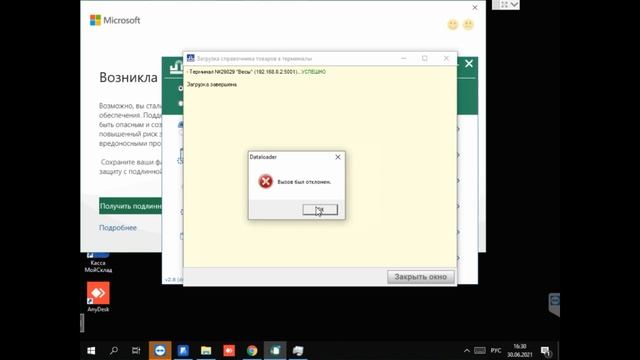The height and width of the screenshot is (360, 640).
Task: Click the Microsoft logo
Action: (115, 20)
